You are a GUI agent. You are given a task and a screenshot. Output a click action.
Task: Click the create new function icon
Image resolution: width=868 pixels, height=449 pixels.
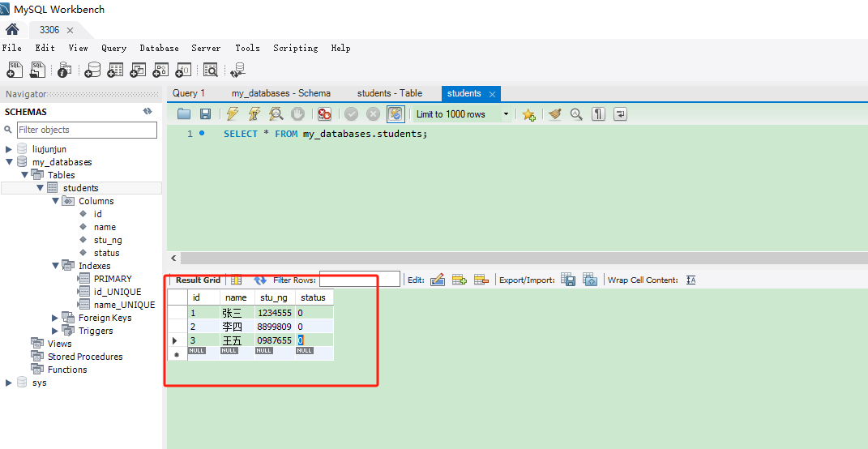[x=182, y=69]
